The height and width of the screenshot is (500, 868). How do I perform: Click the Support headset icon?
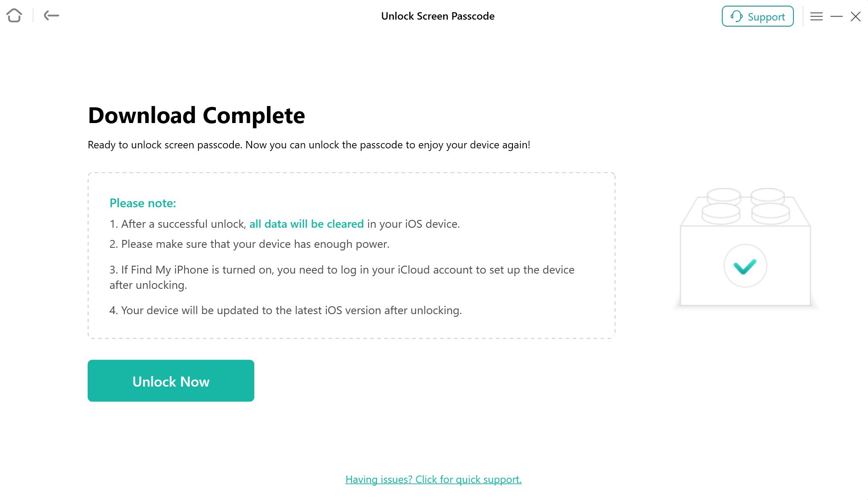(737, 16)
